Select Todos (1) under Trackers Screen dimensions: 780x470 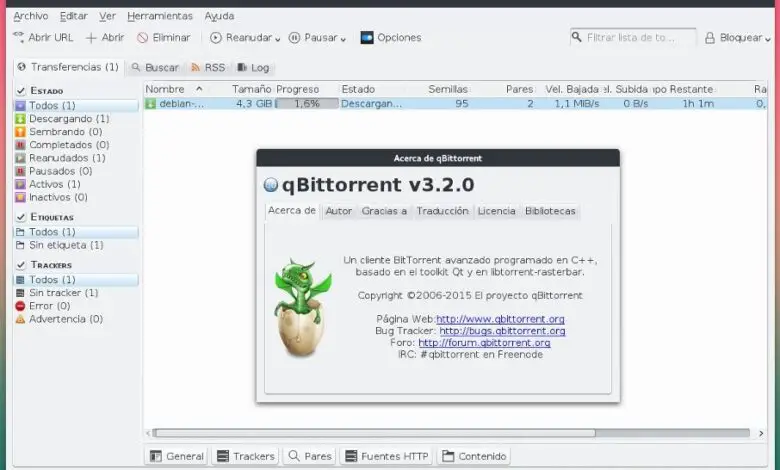[76, 280]
